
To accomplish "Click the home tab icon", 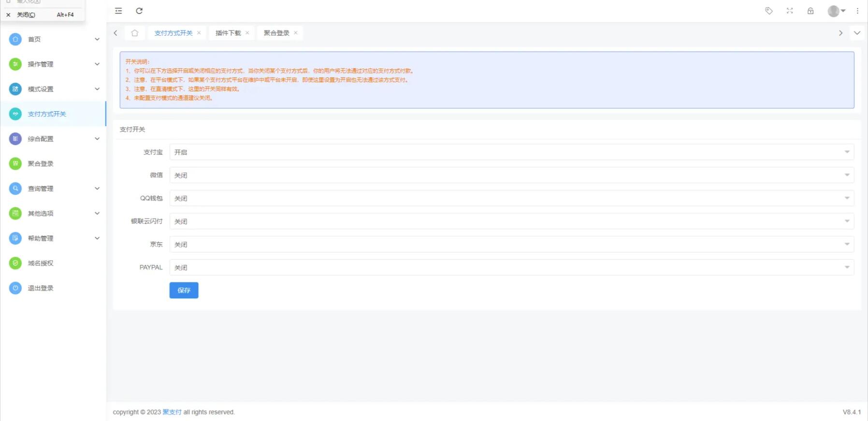I will pos(135,33).
